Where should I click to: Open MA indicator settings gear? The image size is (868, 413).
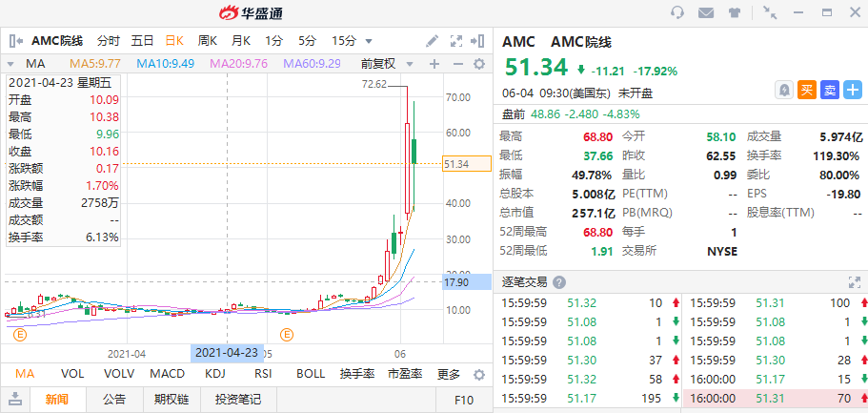pos(479,64)
